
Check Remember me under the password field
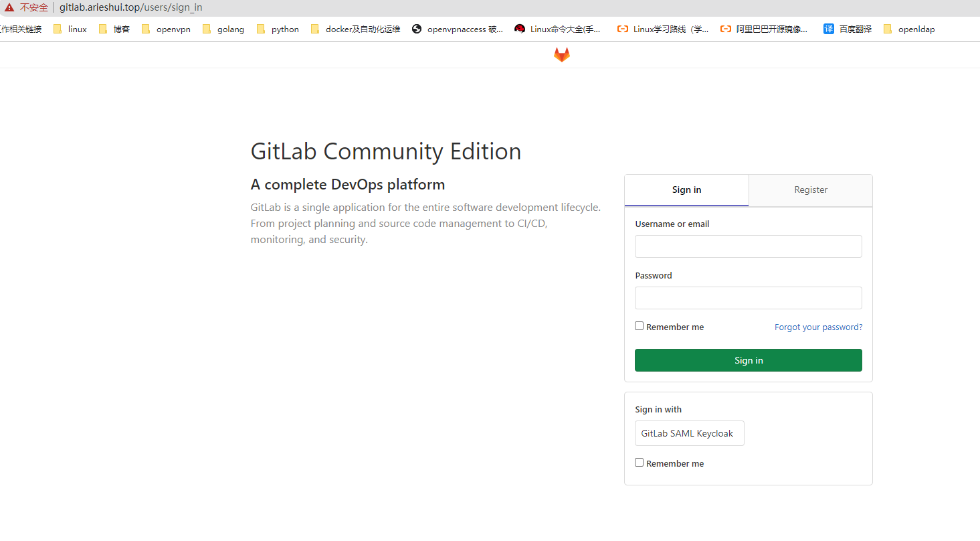[639, 325]
